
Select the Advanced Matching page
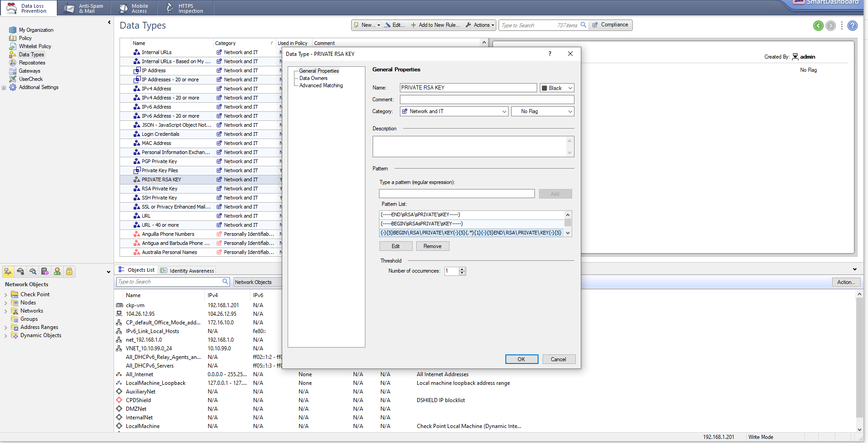coord(321,85)
